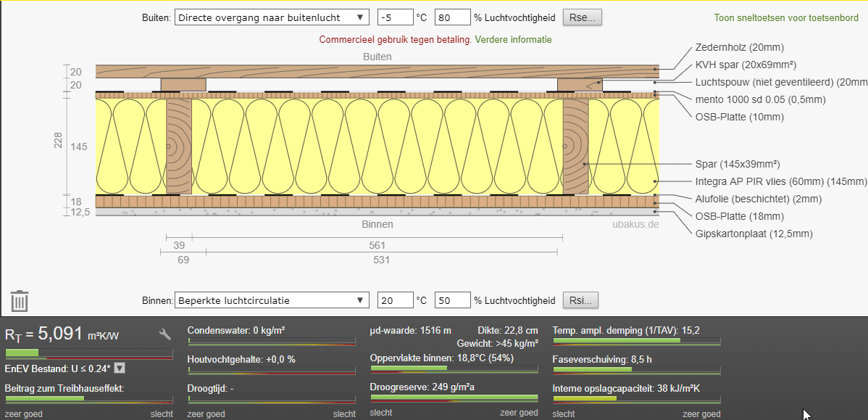Open settings via the wrench icon

(x=165, y=334)
